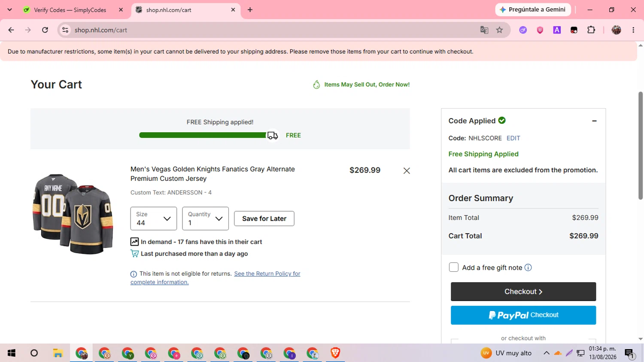Open File Explorer from the taskbar
This screenshot has height=362, width=644.
click(x=58, y=353)
